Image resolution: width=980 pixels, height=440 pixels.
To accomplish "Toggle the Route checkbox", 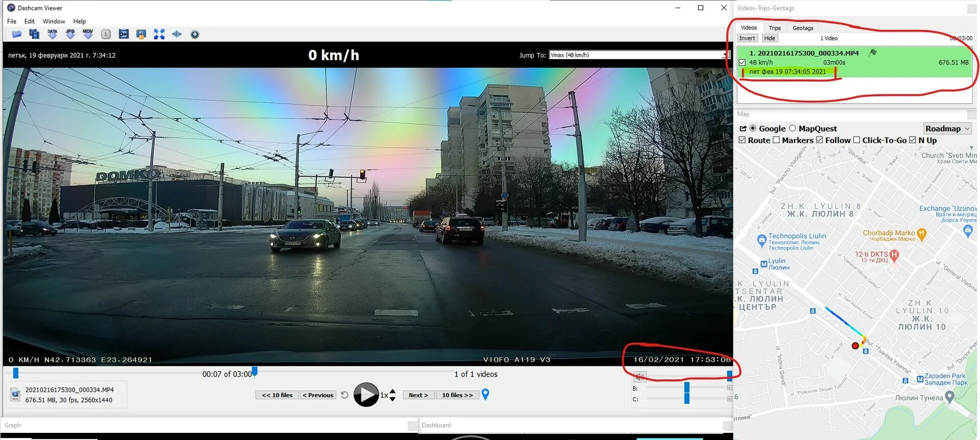I will pos(742,140).
